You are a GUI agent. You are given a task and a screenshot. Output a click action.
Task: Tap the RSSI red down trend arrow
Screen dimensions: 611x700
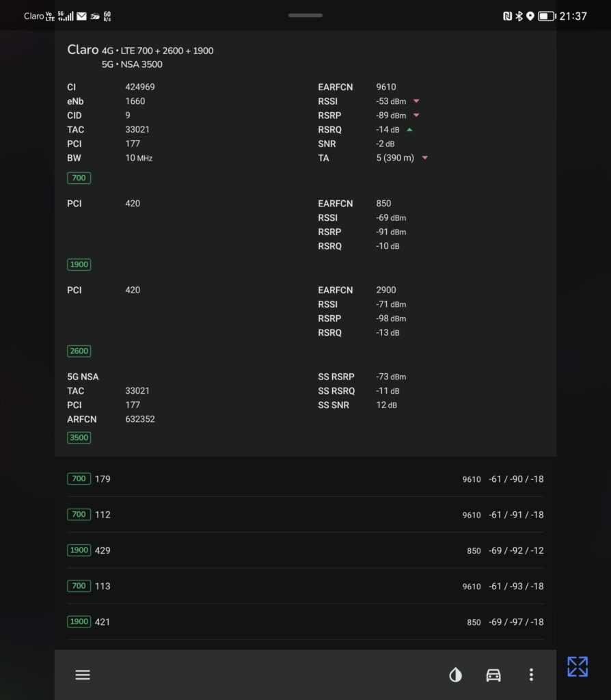pos(416,101)
